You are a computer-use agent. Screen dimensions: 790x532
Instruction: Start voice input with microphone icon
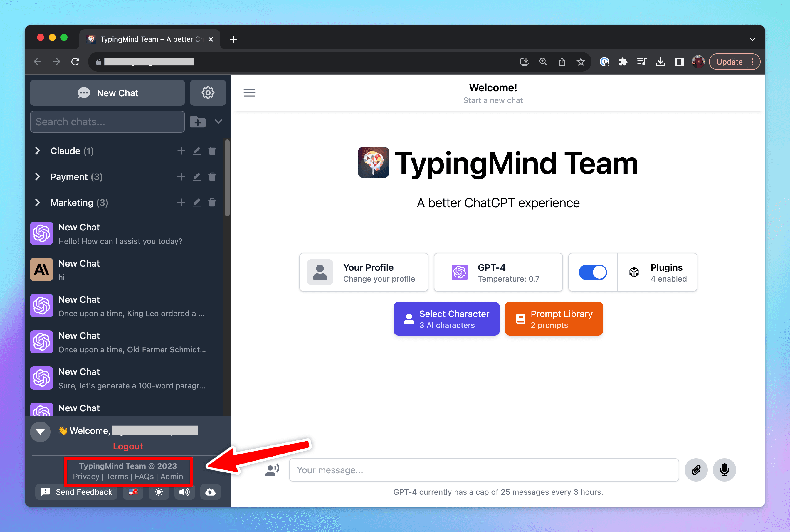coord(724,470)
